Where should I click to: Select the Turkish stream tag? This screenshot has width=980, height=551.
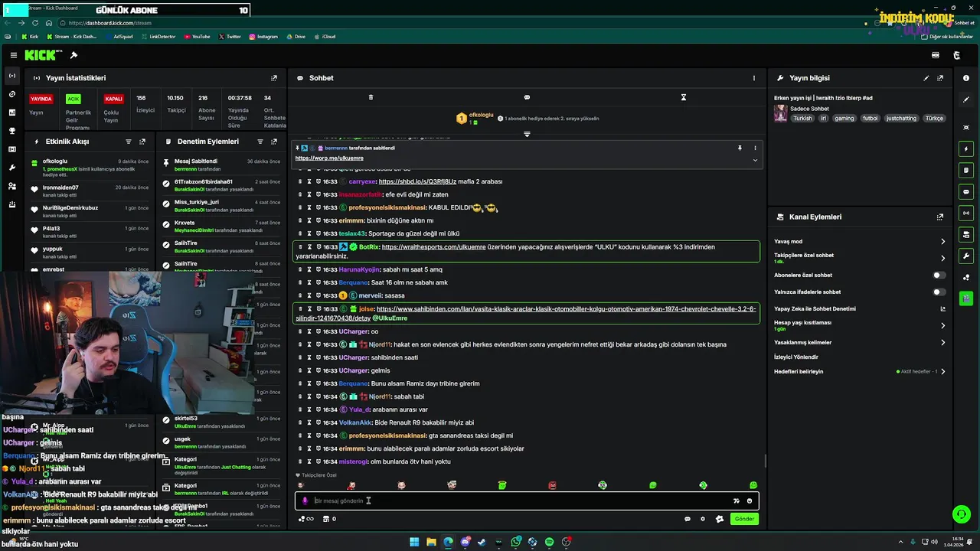pos(802,119)
